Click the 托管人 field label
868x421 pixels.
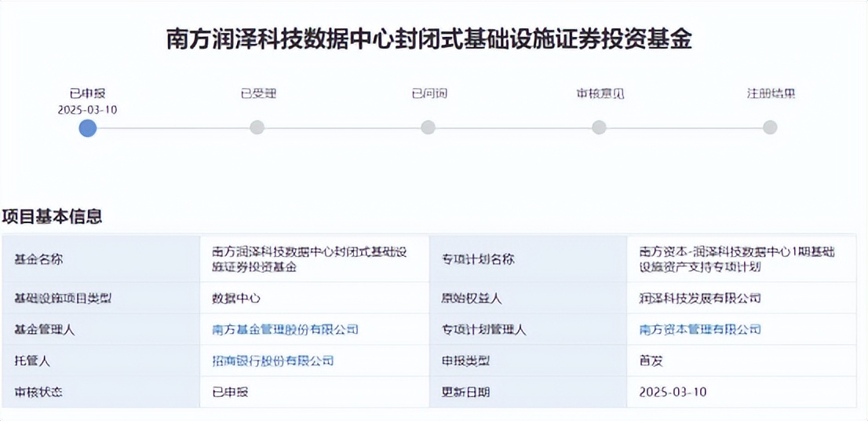pyautogui.click(x=33, y=361)
